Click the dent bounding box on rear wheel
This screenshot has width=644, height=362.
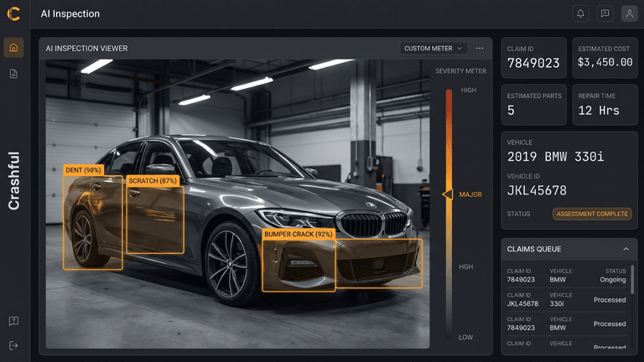click(x=93, y=223)
